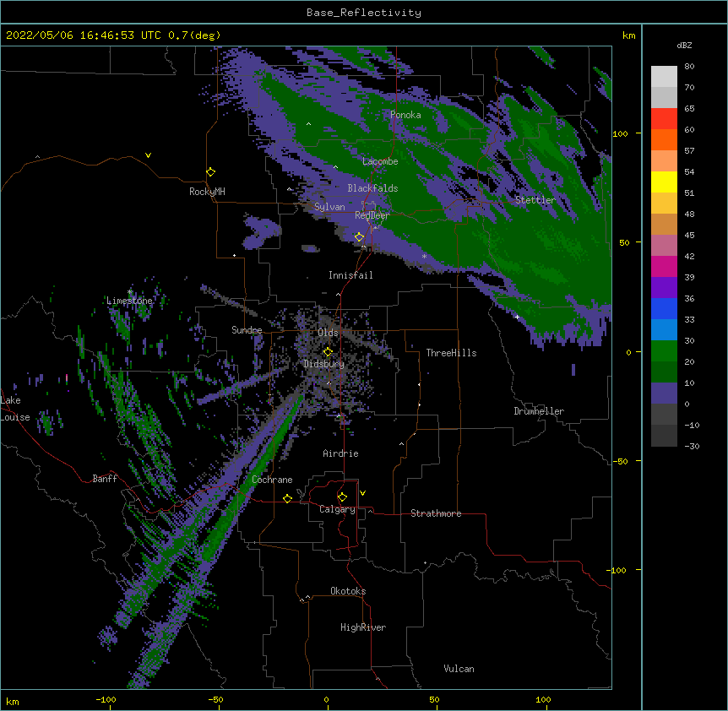This screenshot has height=711, width=728.
Task: Click the Drumheller city label
Action: 539,411
